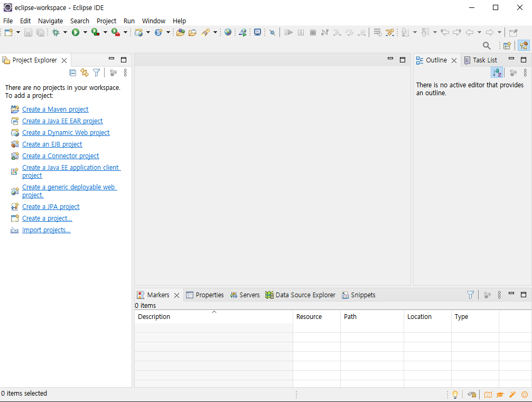This screenshot has height=402, width=532.
Task: Click the Back navigation arrow
Action: (x=470, y=32)
